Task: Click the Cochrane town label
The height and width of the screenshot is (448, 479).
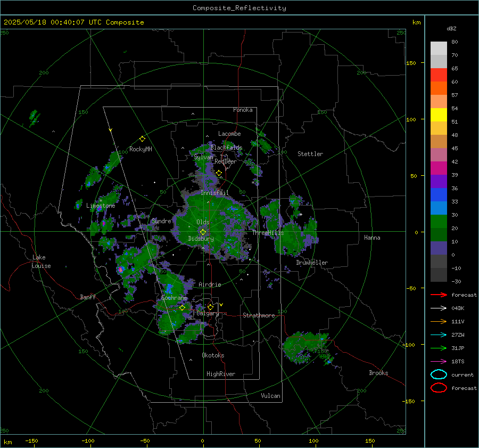Action: point(174,298)
